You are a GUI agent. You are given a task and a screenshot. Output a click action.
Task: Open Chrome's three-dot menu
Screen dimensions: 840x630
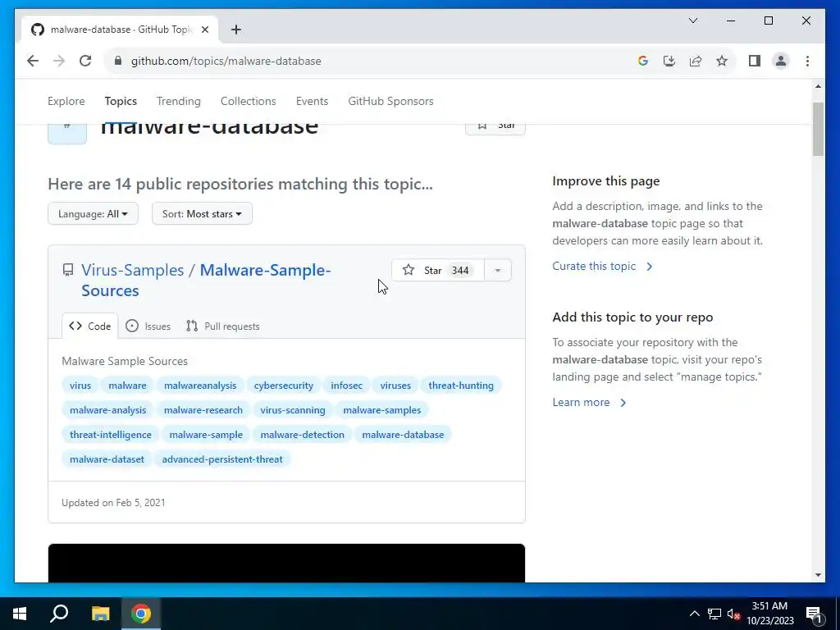[x=807, y=61]
